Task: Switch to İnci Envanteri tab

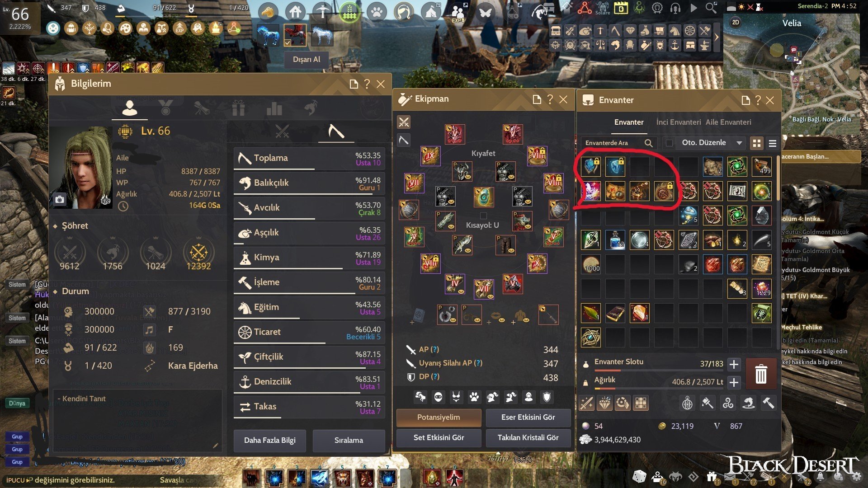Action: coord(679,122)
